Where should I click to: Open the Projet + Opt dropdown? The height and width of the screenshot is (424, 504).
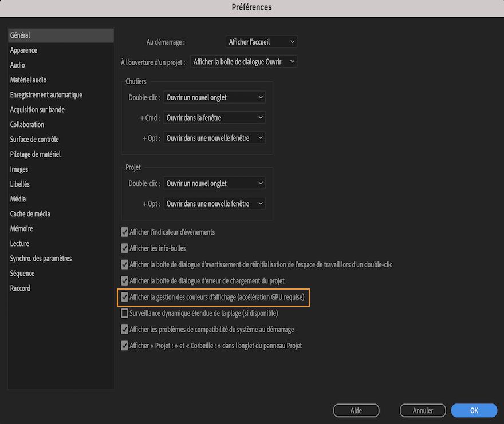click(214, 203)
